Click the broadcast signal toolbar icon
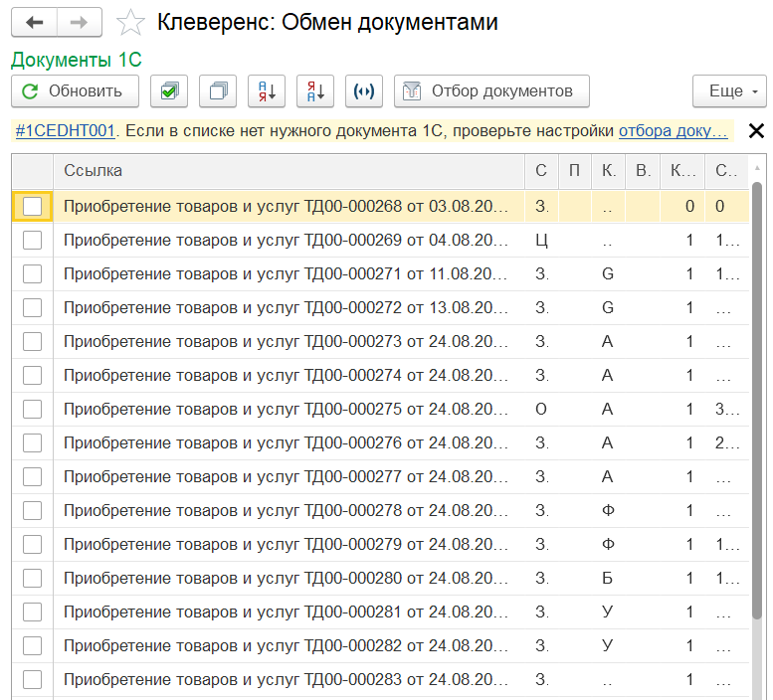Screen dimensions: 773x700 [364, 91]
